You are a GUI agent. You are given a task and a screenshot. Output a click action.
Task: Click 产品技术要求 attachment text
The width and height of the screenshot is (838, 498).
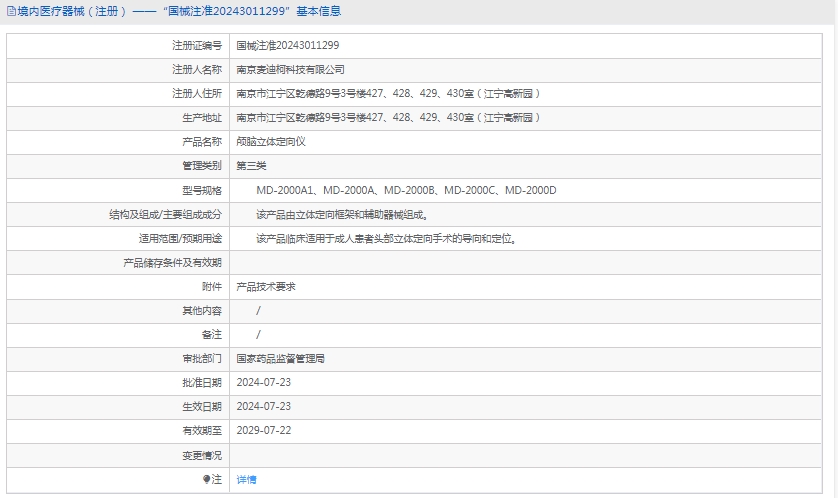tap(265, 286)
